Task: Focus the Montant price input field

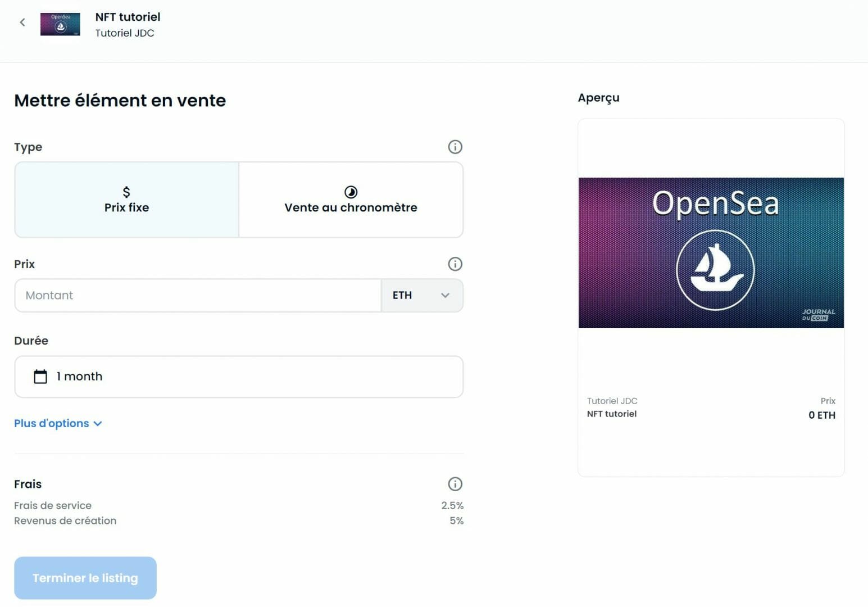Action: coord(198,295)
